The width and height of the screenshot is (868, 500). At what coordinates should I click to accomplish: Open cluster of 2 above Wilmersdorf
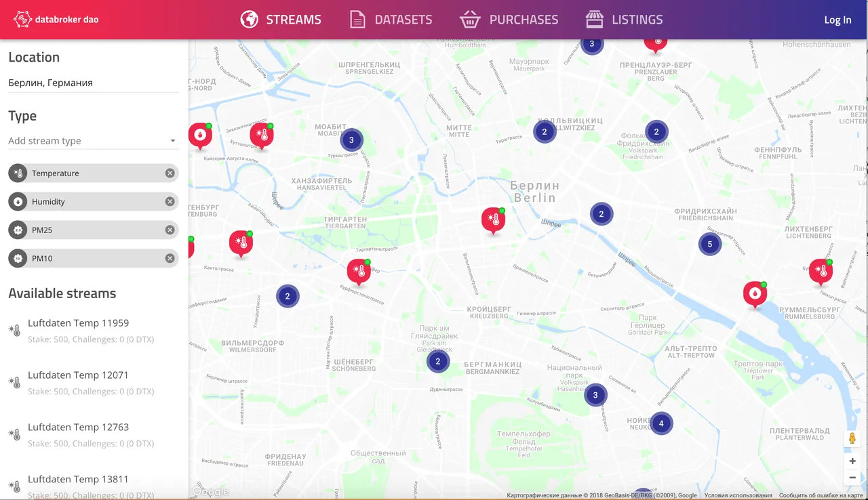coord(288,296)
